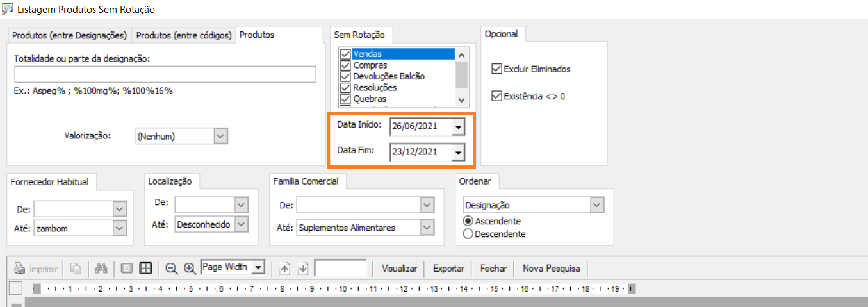Select the single page view icon
The height and width of the screenshot is (307, 868).
pyautogui.click(x=127, y=269)
